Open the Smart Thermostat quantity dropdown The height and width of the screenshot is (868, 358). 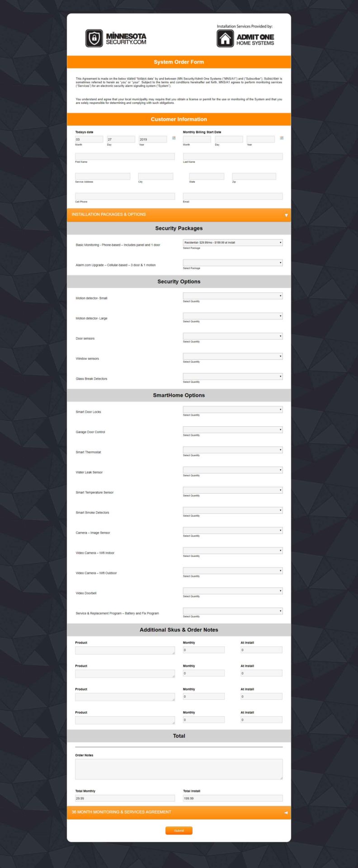point(233,450)
